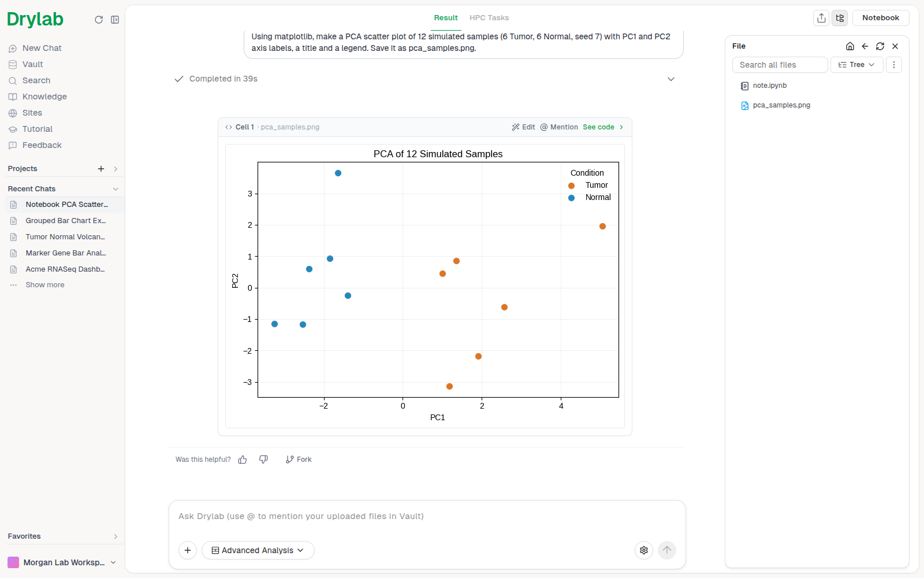This screenshot has height=578, width=924.
Task: Click Mention on Cell 1
Action: point(559,127)
